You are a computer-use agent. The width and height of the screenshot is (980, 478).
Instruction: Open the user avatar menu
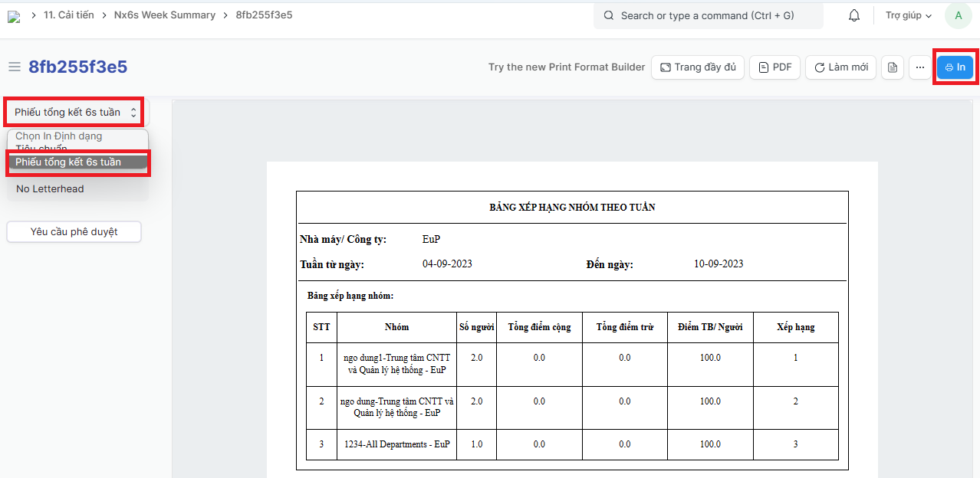(958, 15)
